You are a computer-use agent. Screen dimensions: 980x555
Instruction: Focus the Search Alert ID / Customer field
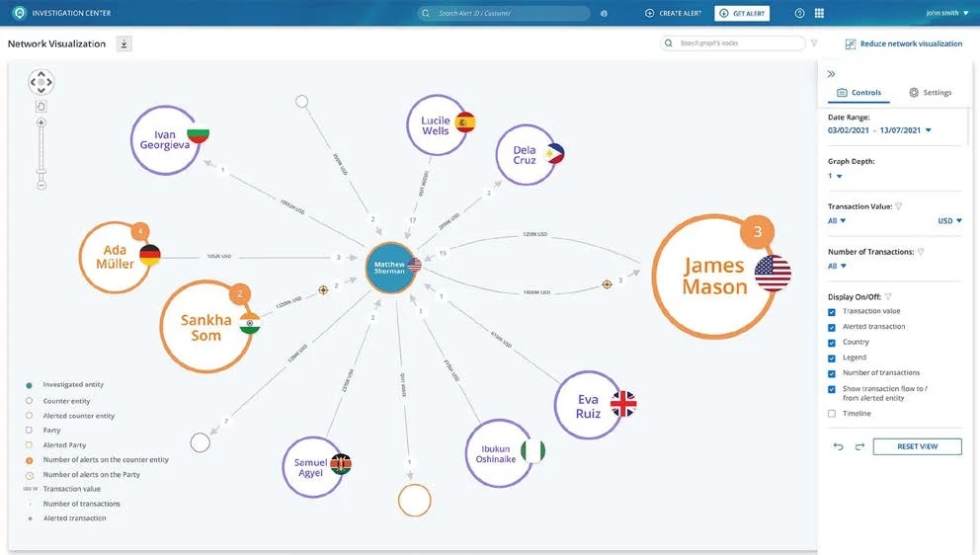504,13
